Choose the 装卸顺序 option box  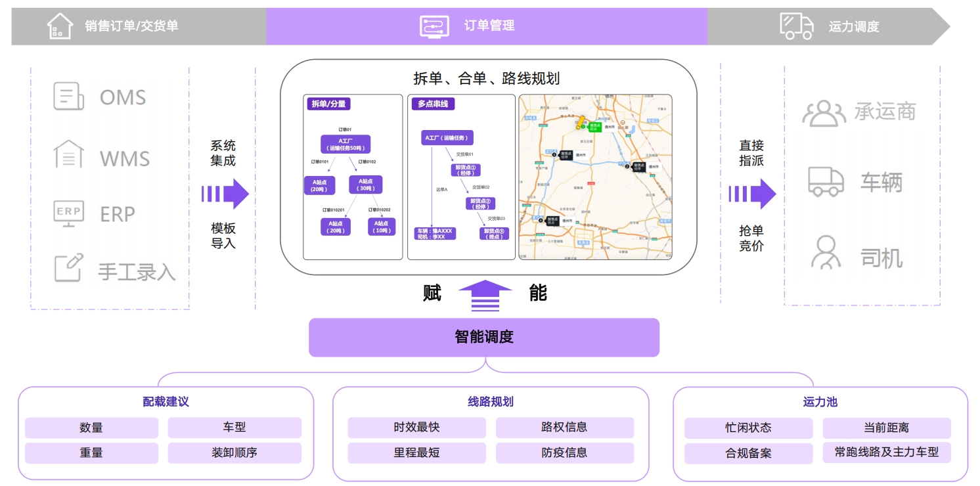pyautogui.click(x=234, y=453)
